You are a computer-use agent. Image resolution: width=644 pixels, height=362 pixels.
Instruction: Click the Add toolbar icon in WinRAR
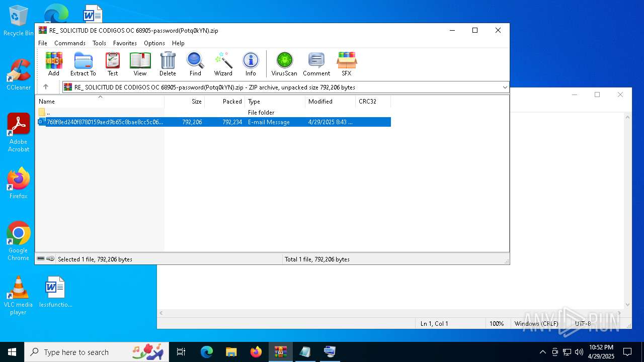coord(54,64)
